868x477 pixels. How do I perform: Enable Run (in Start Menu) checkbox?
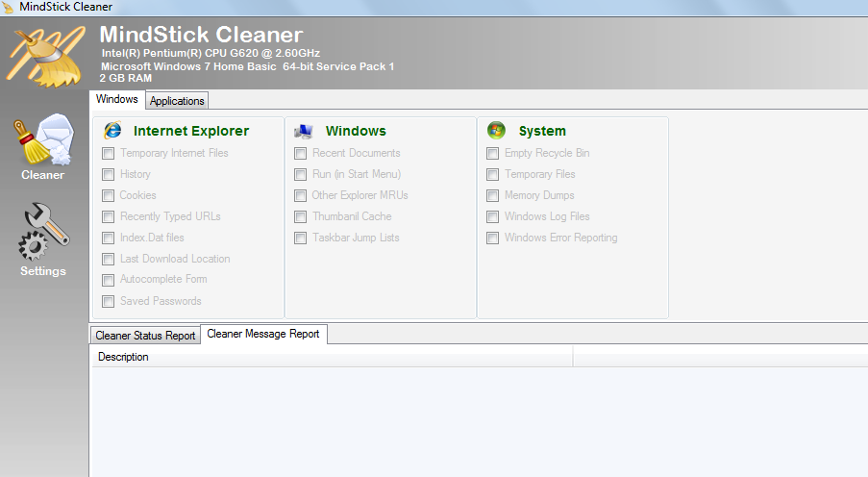click(300, 174)
